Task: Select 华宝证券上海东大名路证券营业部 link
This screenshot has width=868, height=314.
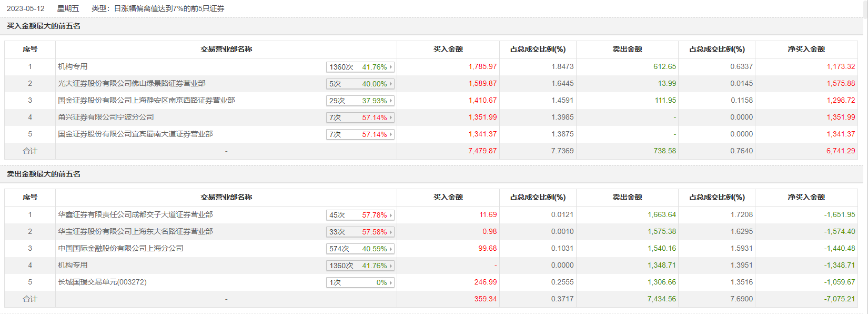Action: (x=135, y=231)
